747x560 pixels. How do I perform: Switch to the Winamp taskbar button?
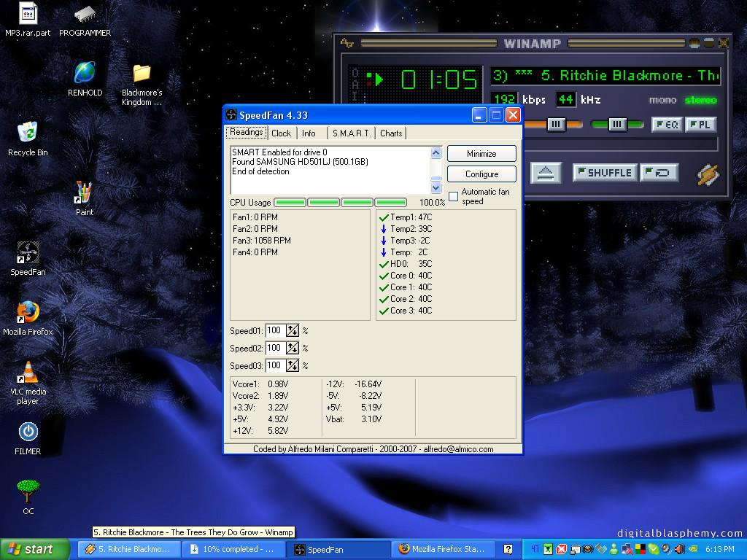128,549
